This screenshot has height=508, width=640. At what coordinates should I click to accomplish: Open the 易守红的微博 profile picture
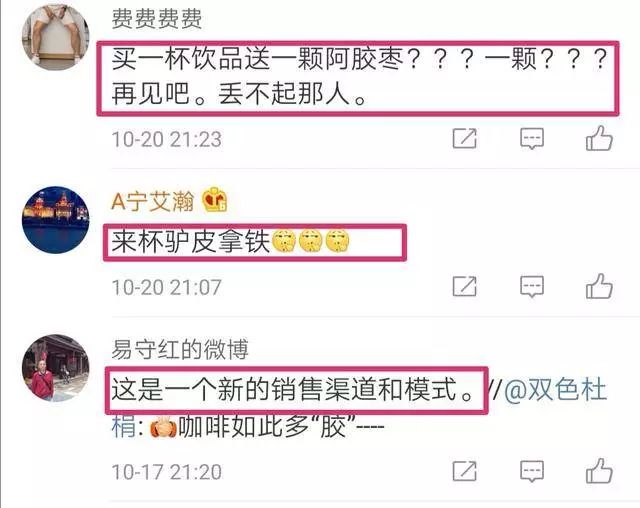[x=56, y=368]
